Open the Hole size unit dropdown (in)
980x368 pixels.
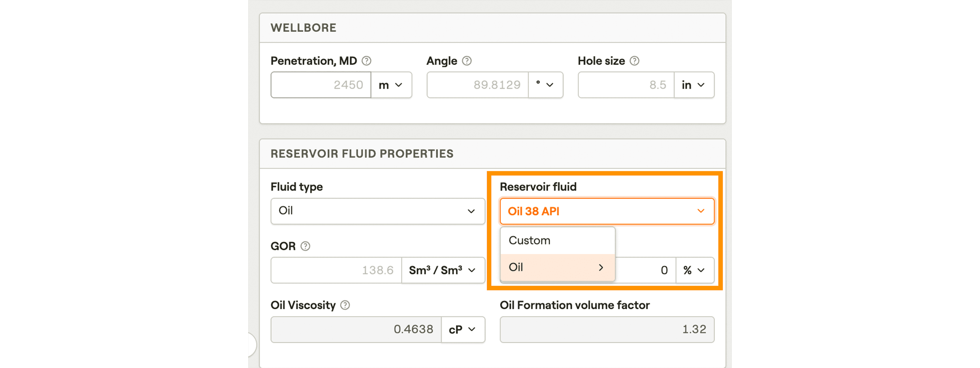click(694, 85)
